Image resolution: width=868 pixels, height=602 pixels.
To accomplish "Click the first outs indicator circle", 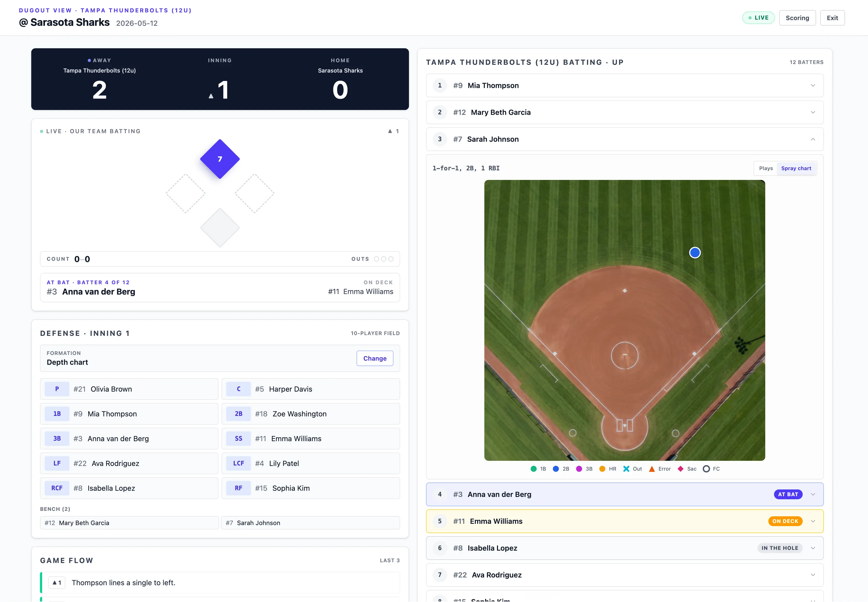I will click(376, 259).
